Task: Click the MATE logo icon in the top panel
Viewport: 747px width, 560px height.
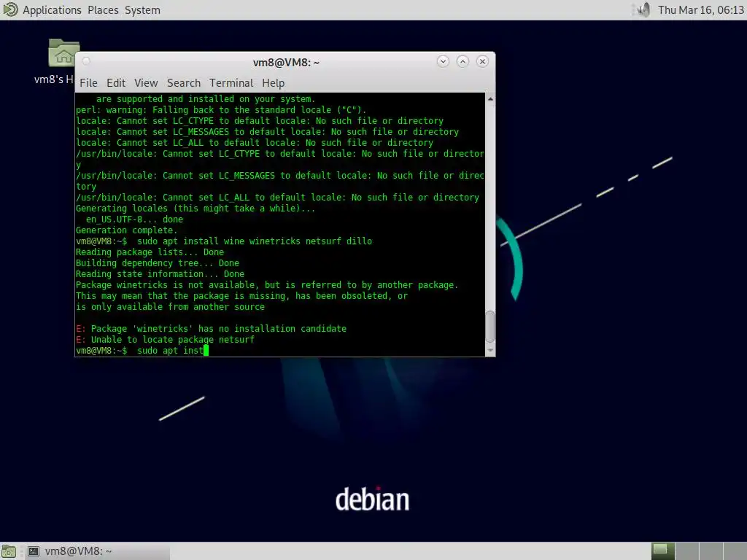Action: click(10, 9)
